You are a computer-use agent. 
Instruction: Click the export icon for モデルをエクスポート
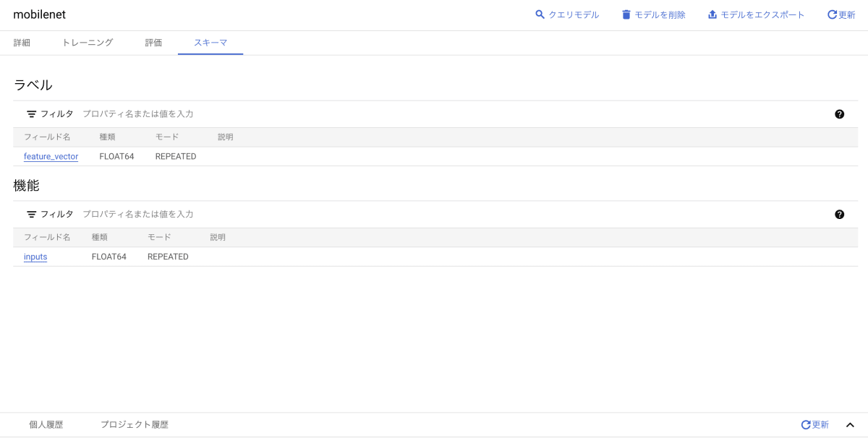point(712,14)
